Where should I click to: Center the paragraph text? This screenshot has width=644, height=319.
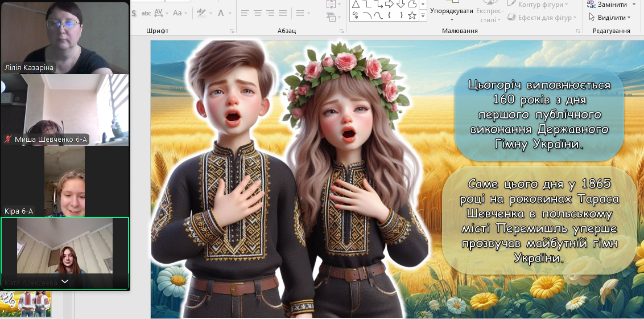258,13
